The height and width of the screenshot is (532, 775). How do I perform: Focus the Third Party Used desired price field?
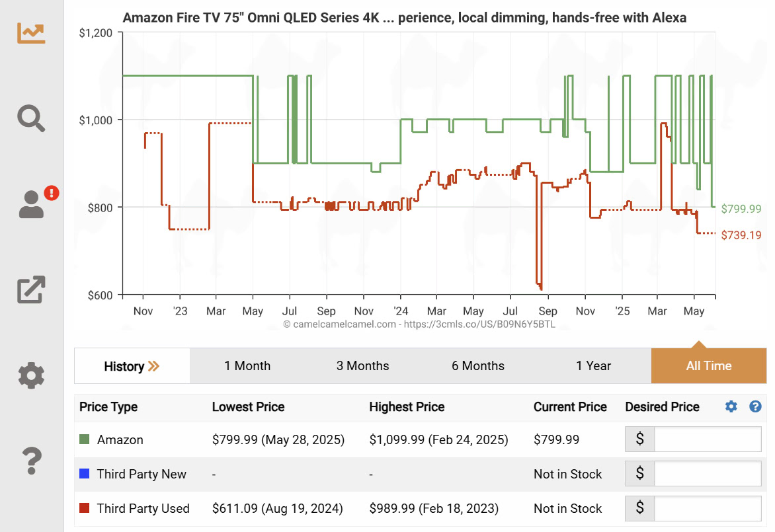click(x=708, y=508)
